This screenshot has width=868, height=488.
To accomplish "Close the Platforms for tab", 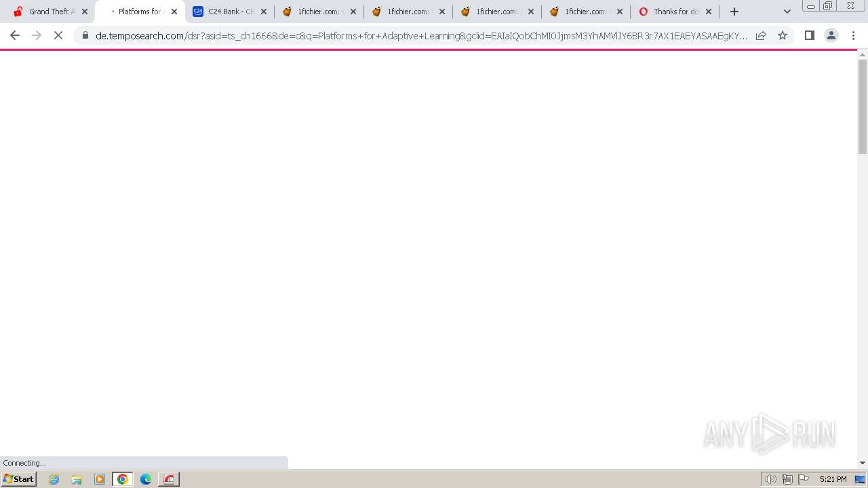I will tap(174, 12).
